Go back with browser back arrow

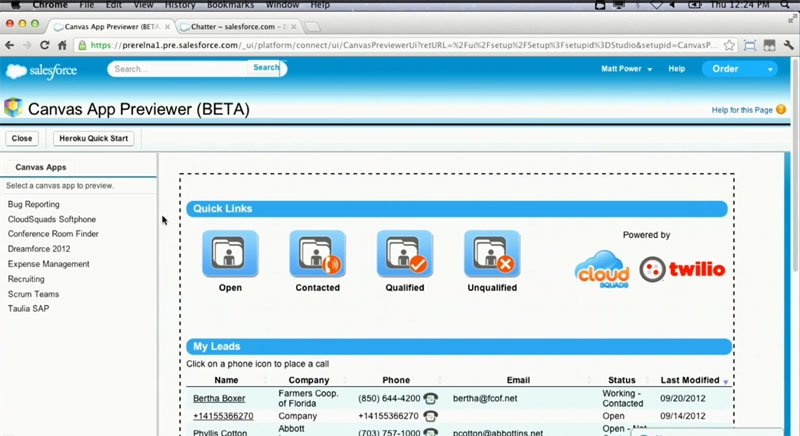(10, 45)
